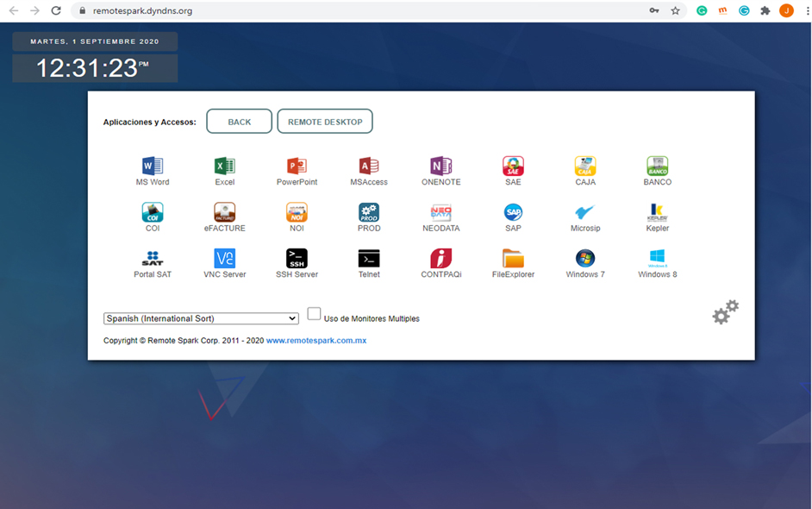Image resolution: width=812 pixels, height=509 pixels.
Task: Launch FileExplorer from the grid
Action: (x=513, y=259)
